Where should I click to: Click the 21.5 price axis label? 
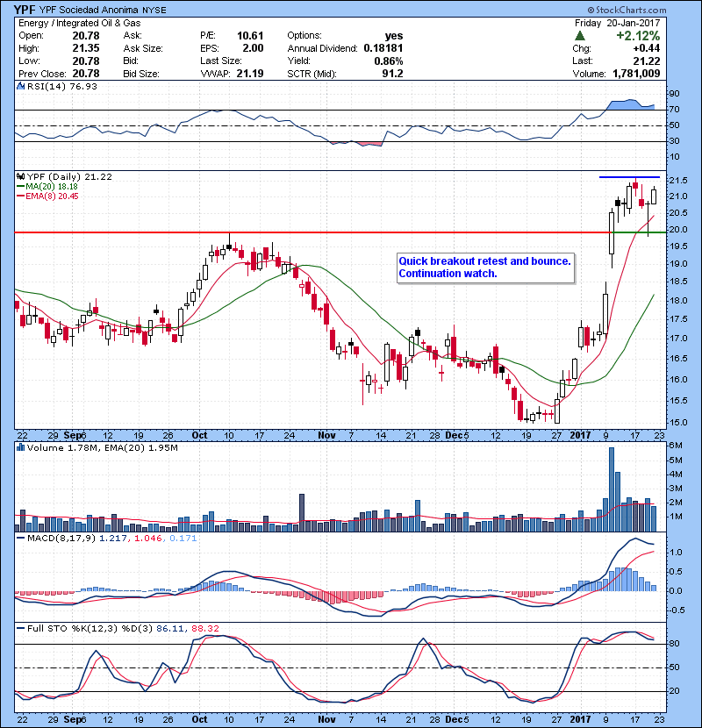coord(677,180)
